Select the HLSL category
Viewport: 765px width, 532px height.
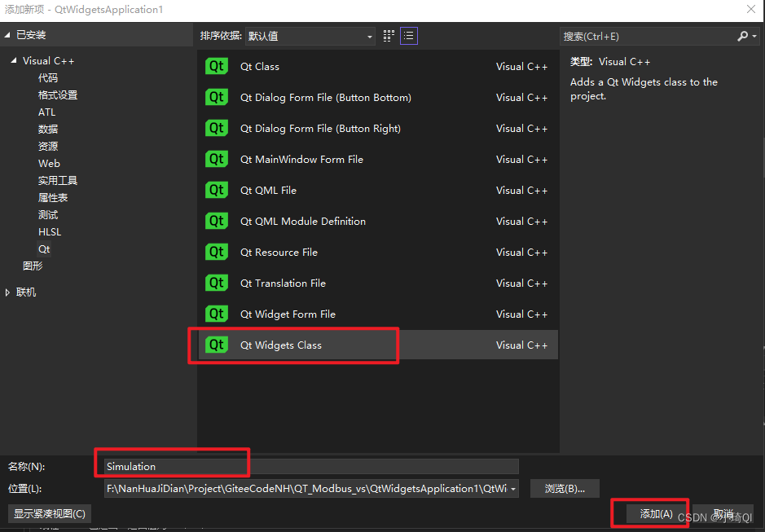pyautogui.click(x=49, y=232)
